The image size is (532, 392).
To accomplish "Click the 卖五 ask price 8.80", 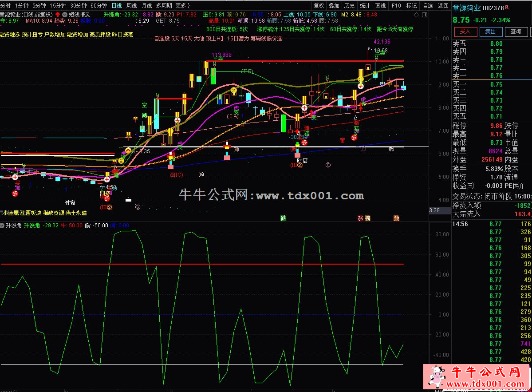I will (496, 44).
